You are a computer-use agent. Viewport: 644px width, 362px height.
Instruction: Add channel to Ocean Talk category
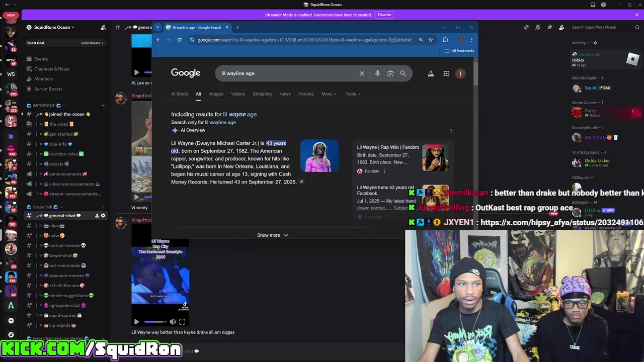tap(103, 207)
